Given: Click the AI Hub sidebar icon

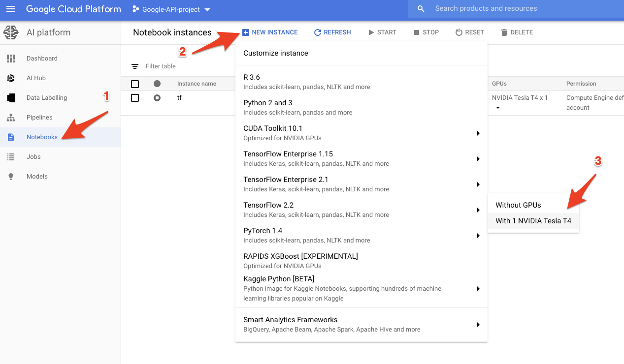Looking at the screenshot, I should click(x=11, y=78).
